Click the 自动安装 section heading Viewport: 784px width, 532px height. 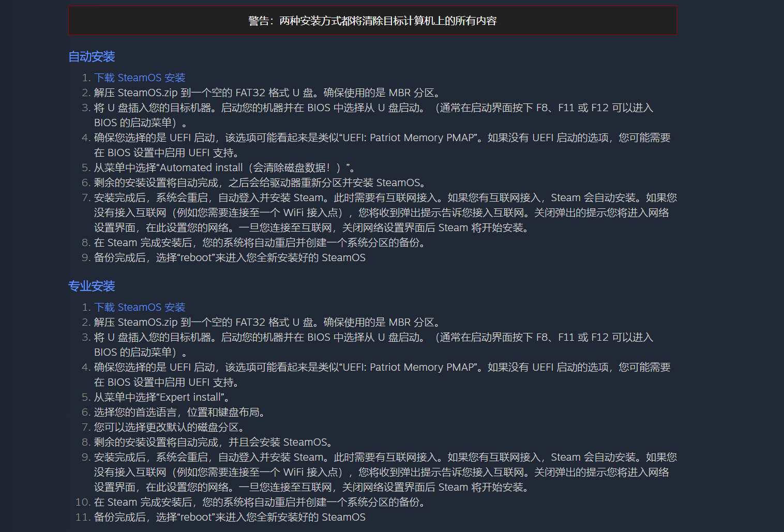pos(92,56)
